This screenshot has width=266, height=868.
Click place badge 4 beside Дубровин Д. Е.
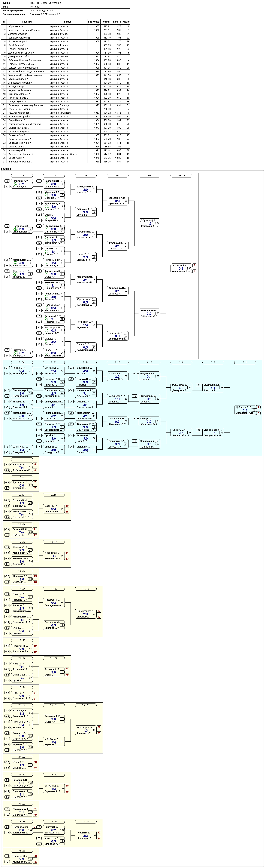pos(259,407)
